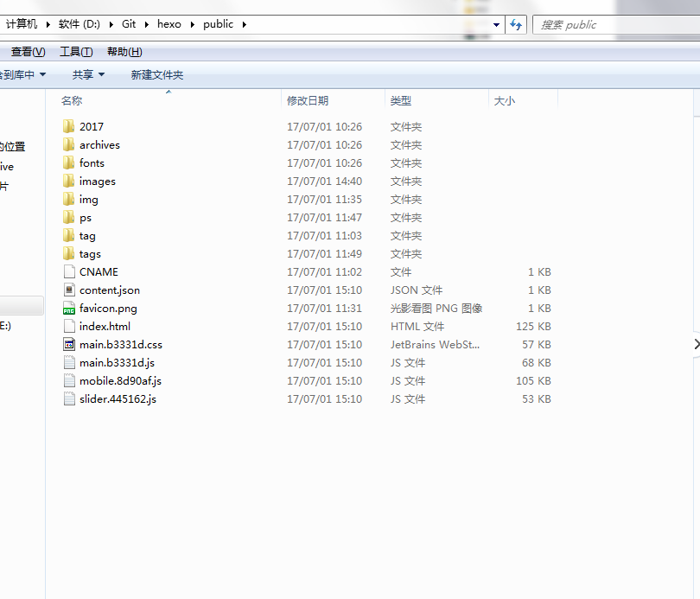The image size is (700, 599).
Task: Expand arrow after public in breadcrumb
Action: coord(245,24)
